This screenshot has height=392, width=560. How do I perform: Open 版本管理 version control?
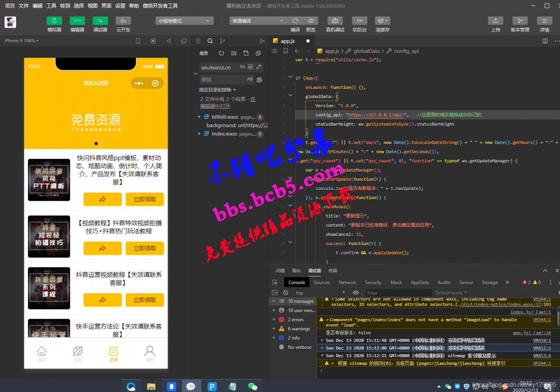(x=520, y=21)
